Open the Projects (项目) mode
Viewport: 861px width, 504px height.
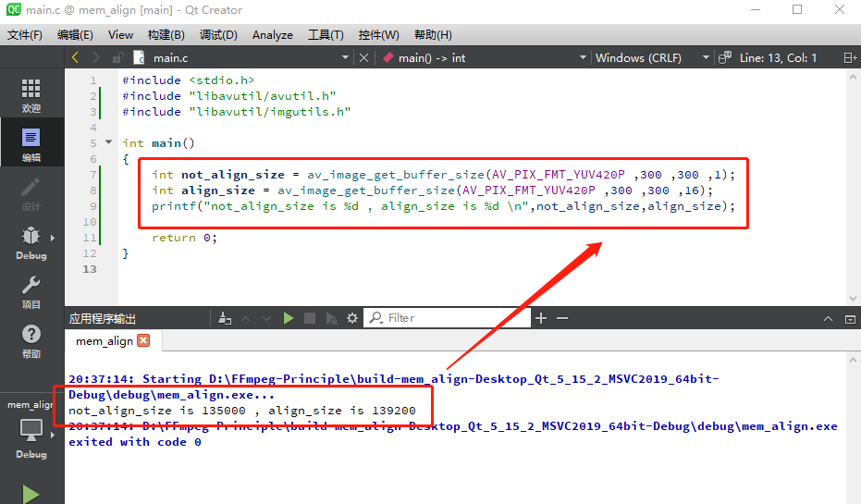[x=31, y=292]
